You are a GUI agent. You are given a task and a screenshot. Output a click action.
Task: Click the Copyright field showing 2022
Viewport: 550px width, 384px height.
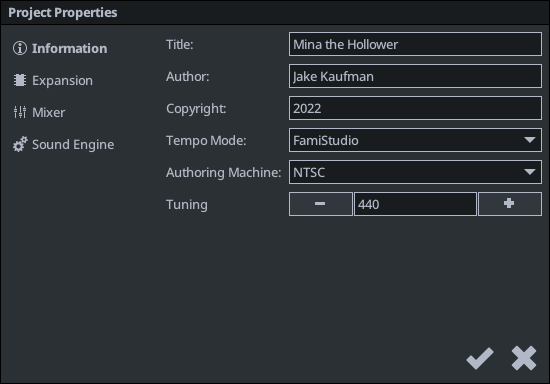(x=415, y=108)
